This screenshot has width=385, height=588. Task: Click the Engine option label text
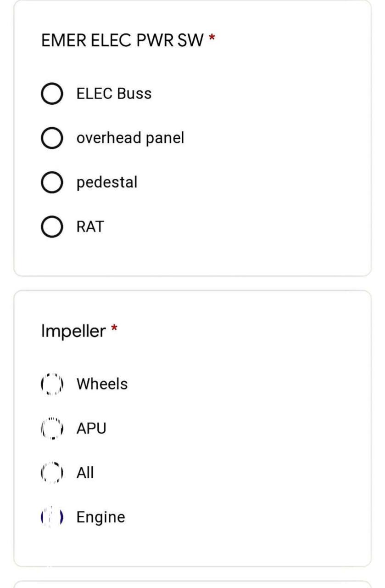pyautogui.click(x=101, y=516)
